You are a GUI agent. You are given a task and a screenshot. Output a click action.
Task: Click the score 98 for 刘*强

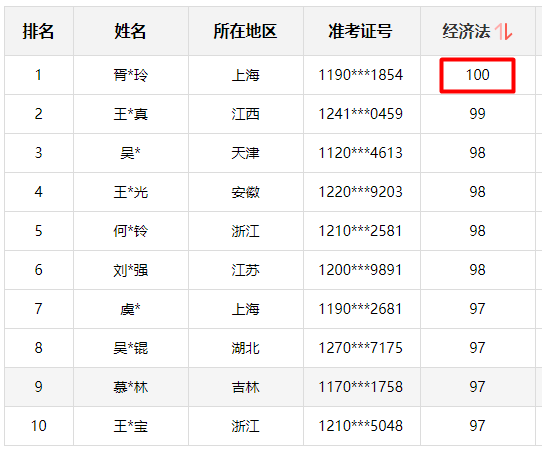(477, 270)
